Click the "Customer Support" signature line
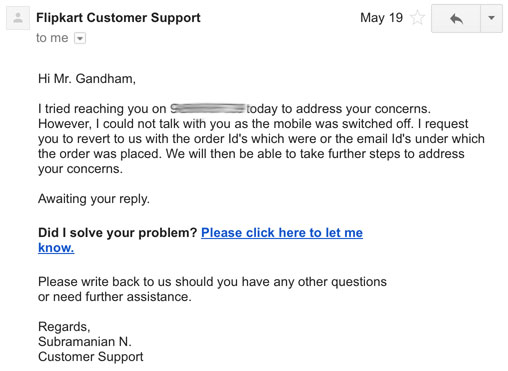The height and width of the screenshot is (371, 508). click(90, 357)
